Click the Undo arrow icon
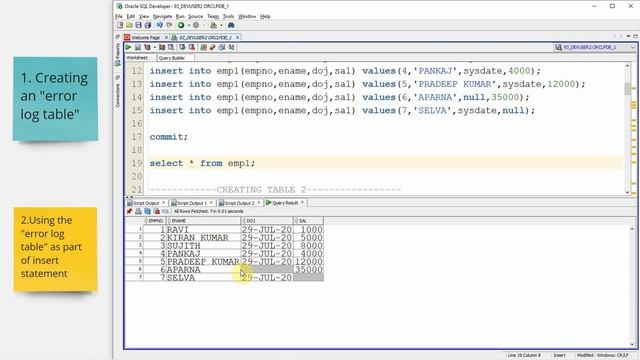The image size is (640, 360). tap(160, 25)
